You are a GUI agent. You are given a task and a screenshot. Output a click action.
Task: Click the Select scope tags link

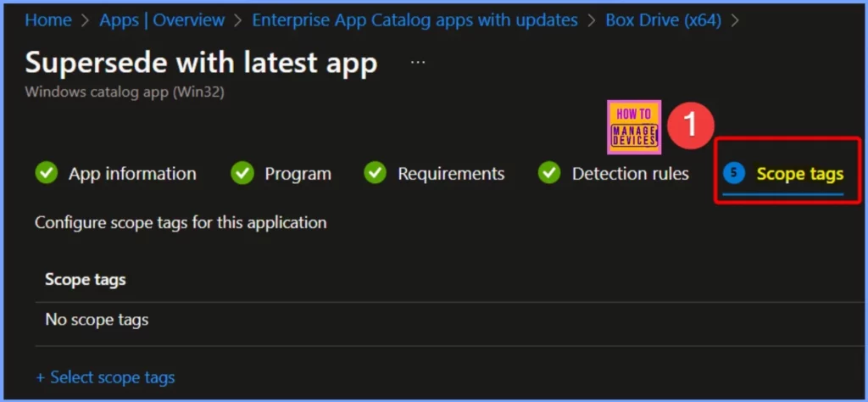(x=105, y=377)
